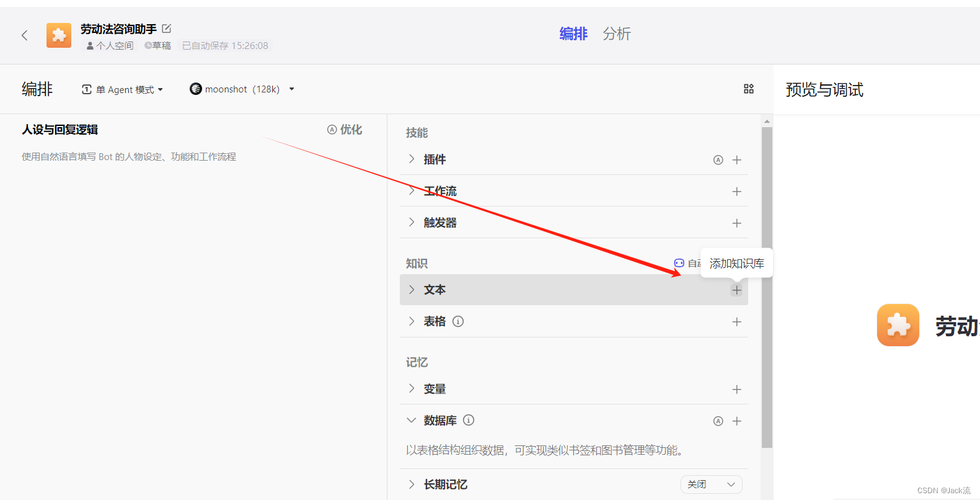Image resolution: width=980 pixels, height=500 pixels.
Task: Open the moonshot (128k) model dropdown
Action: [242, 89]
